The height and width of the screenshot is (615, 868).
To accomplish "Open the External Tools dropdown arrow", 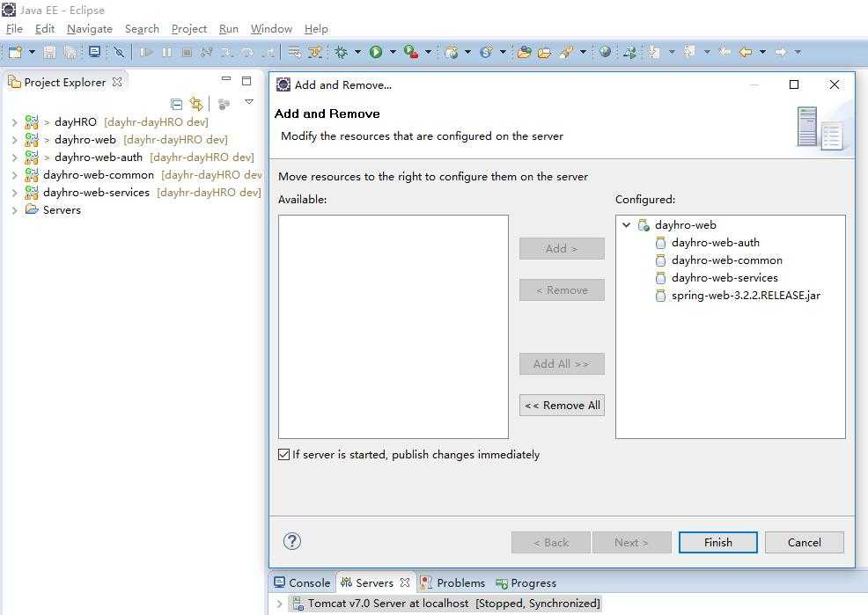I will 428,52.
